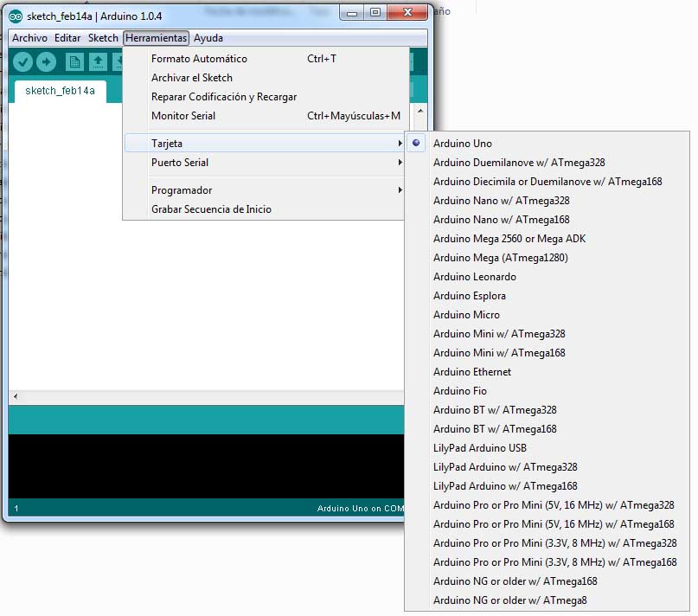This screenshot has height=616, width=698.
Task: Click the Open sketch (up arrow) icon
Action: coord(98,62)
